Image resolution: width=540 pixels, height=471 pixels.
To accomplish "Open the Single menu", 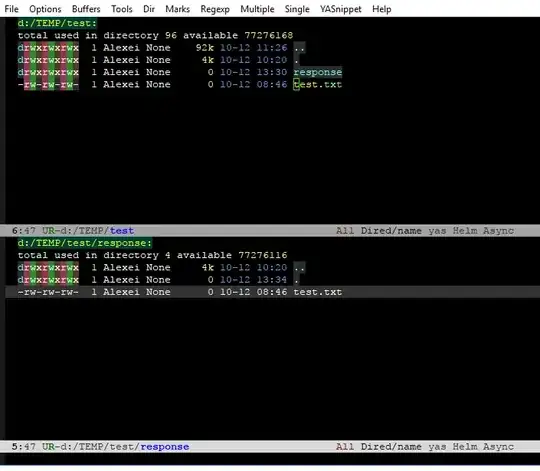I will [x=297, y=9].
